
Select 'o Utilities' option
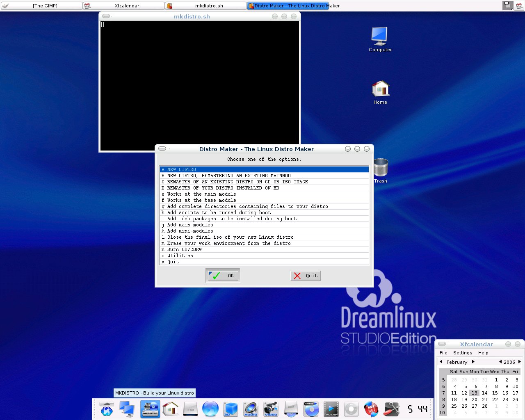[x=264, y=256]
